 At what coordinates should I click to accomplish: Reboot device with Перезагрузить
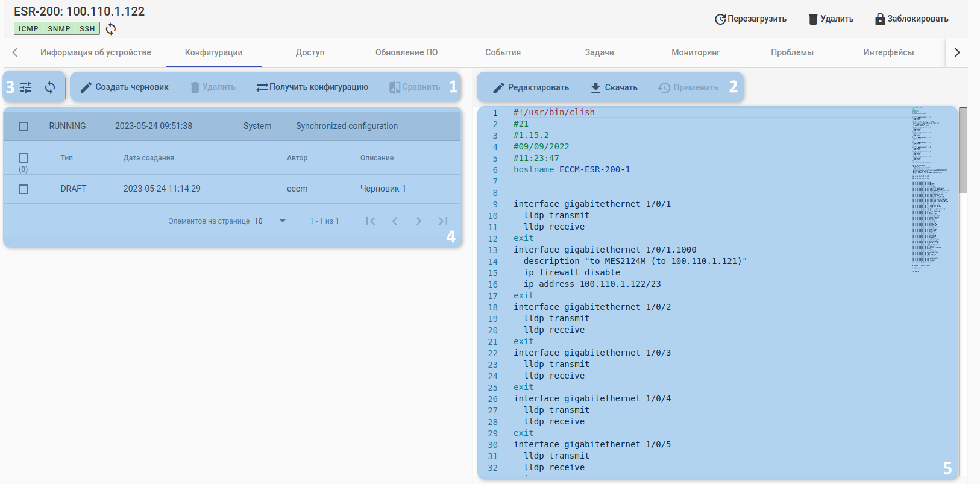750,19
